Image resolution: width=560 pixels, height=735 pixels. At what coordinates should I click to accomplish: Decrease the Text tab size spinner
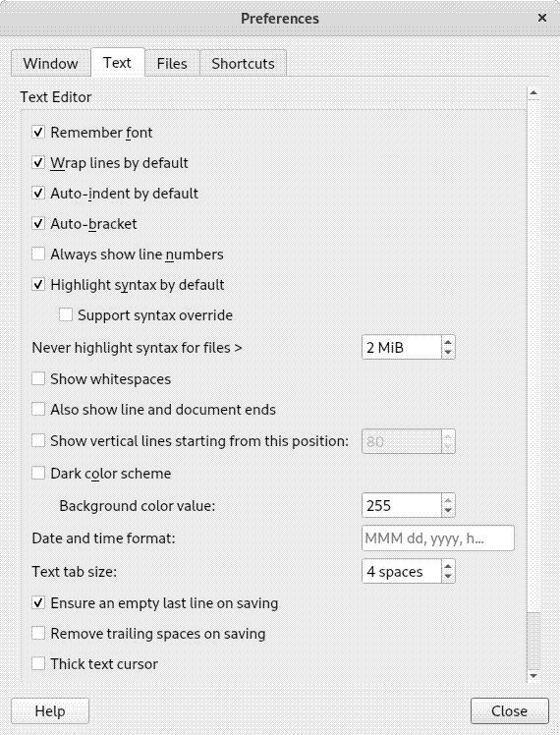[x=448, y=577]
